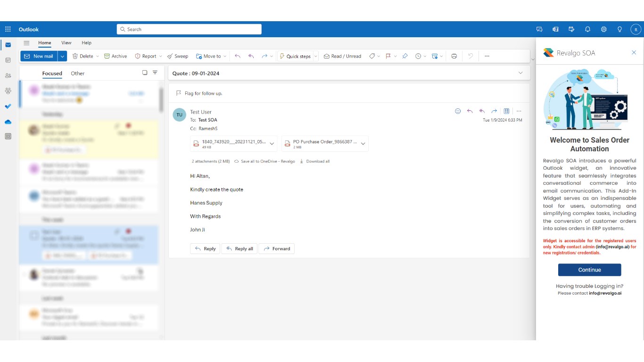Click ribbon Reply all icon
Image resolution: width=644 pixels, height=362 pixels.
pos(251,56)
